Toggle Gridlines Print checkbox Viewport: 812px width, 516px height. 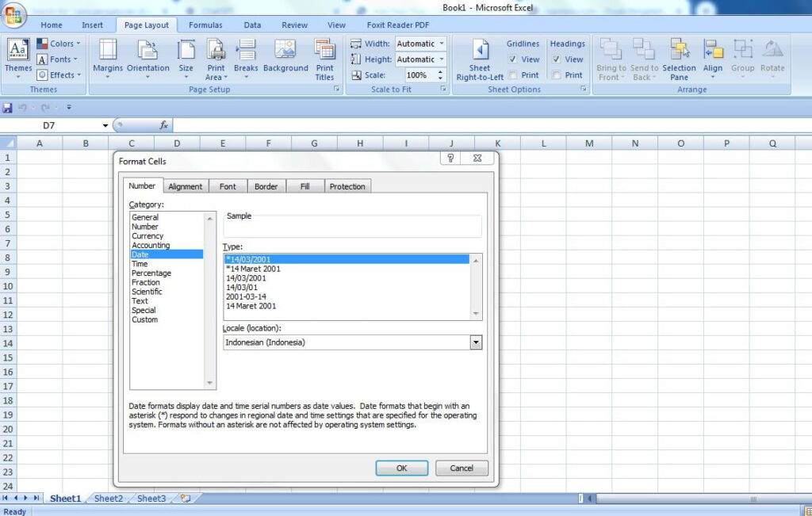point(512,75)
